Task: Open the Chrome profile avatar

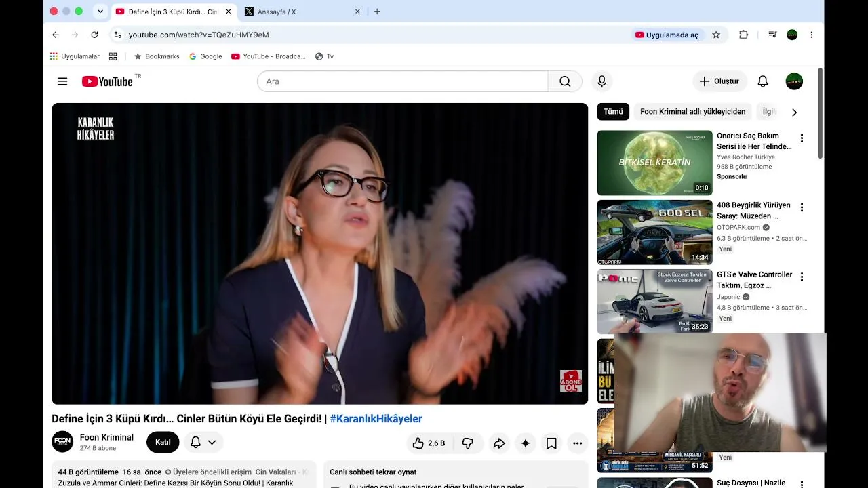Action: pos(792,35)
